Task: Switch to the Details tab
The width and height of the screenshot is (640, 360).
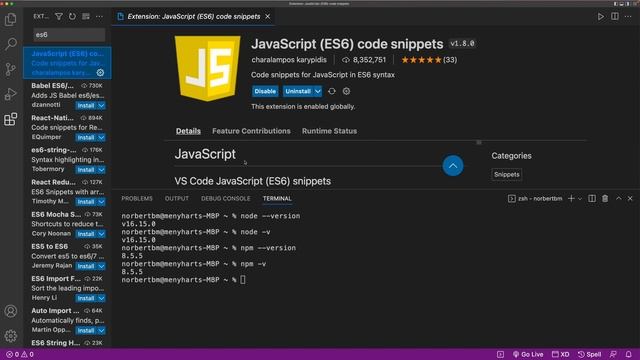Action: pos(188,131)
